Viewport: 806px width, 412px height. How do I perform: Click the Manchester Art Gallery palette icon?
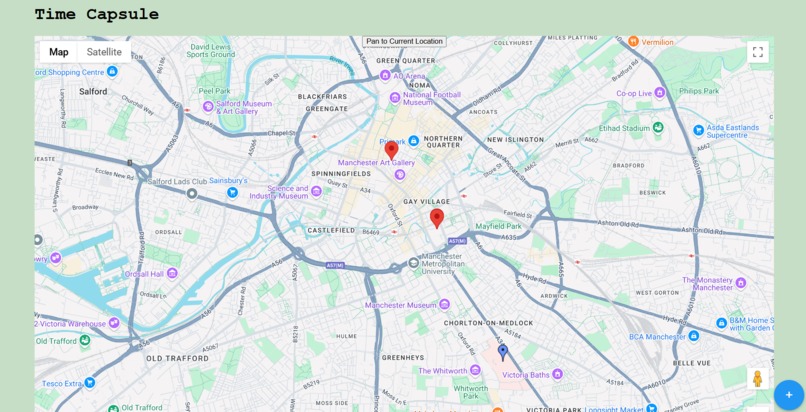[399, 175]
